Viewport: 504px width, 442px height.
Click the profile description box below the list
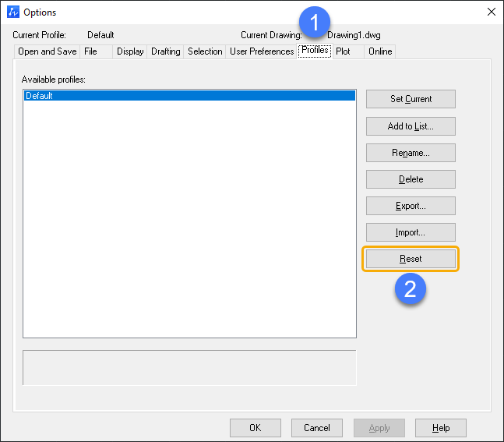click(189, 368)
